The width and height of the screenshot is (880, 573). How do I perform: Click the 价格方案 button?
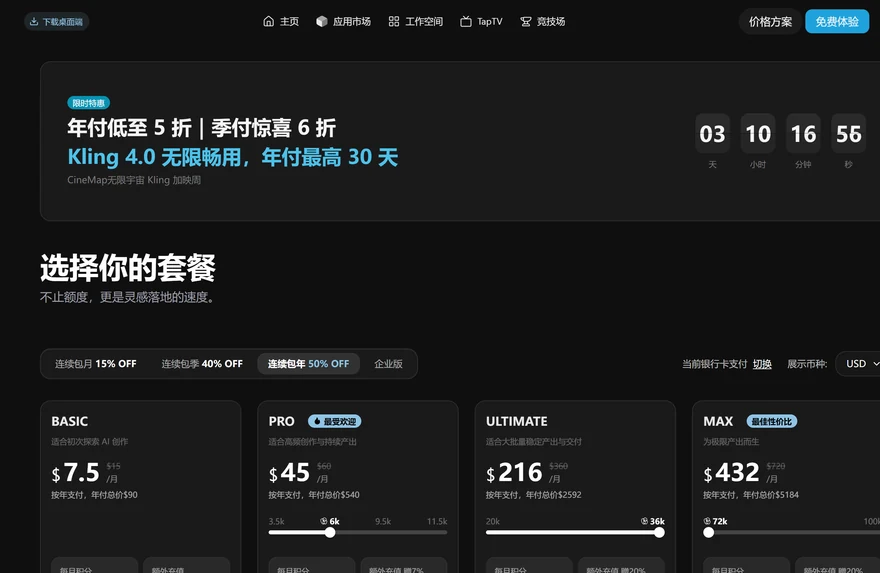(x=770, y=21)
